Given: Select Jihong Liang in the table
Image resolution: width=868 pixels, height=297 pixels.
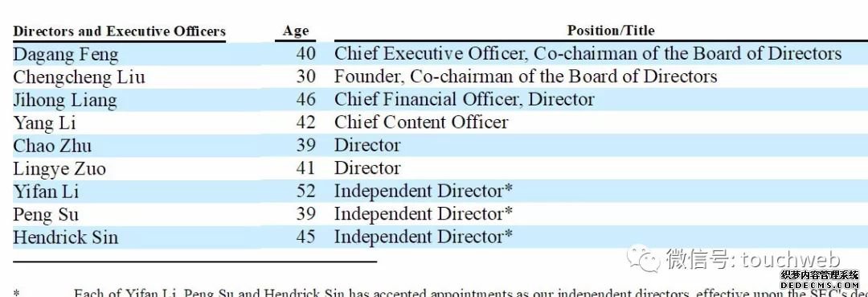Looking at the screenshot, I should pyautogui.click(x=65, y=101).
